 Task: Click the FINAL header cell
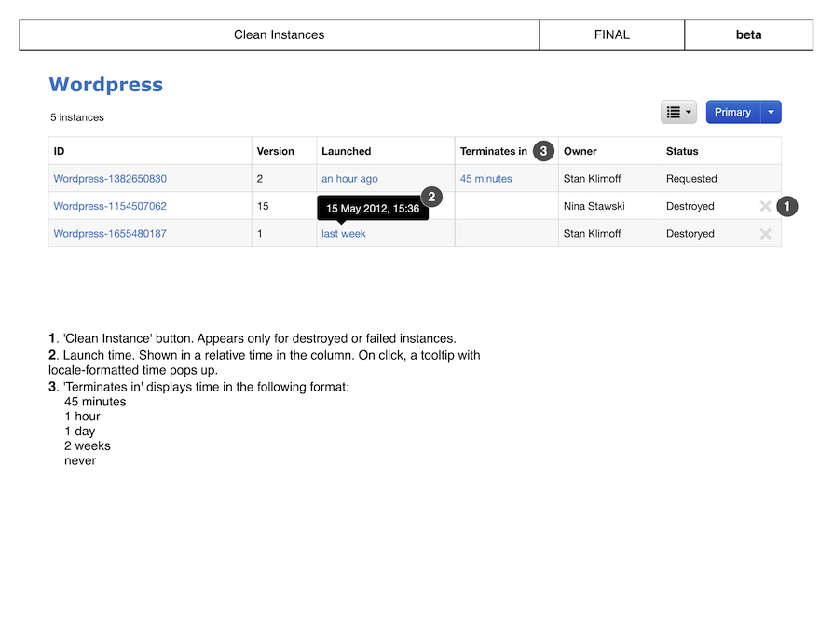tap(612, 35)
